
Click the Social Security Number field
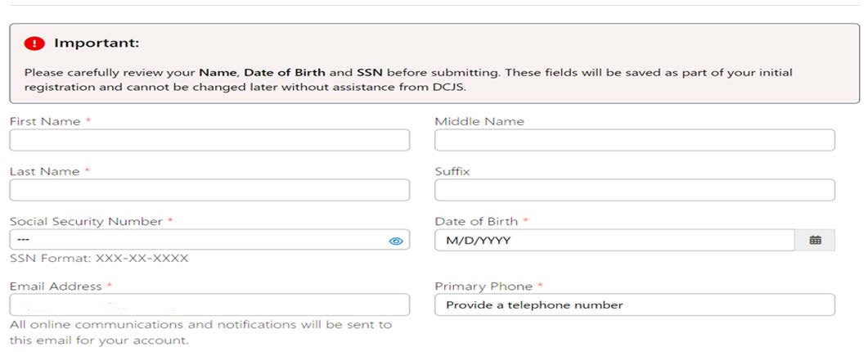click(196, 240)
